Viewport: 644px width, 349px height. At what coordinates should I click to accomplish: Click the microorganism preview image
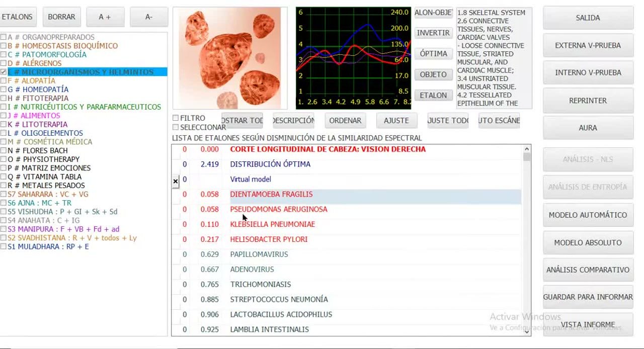[230, 58]
